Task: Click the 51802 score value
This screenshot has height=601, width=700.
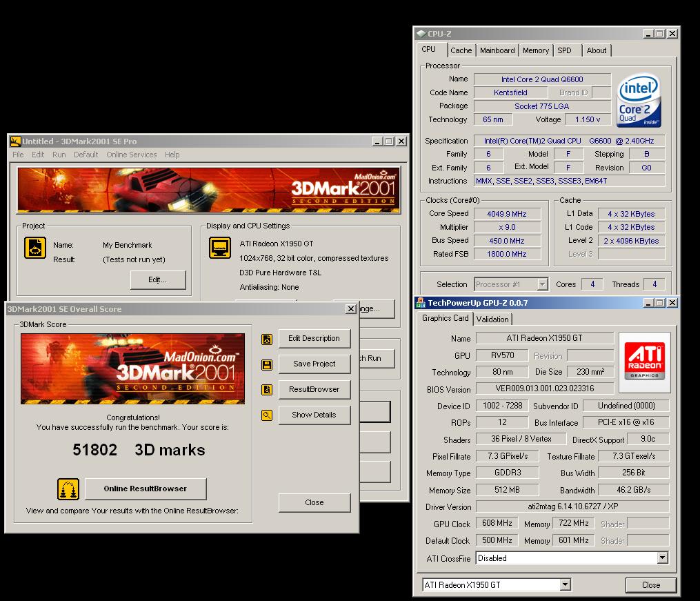Action: click(x=95, y=450)
